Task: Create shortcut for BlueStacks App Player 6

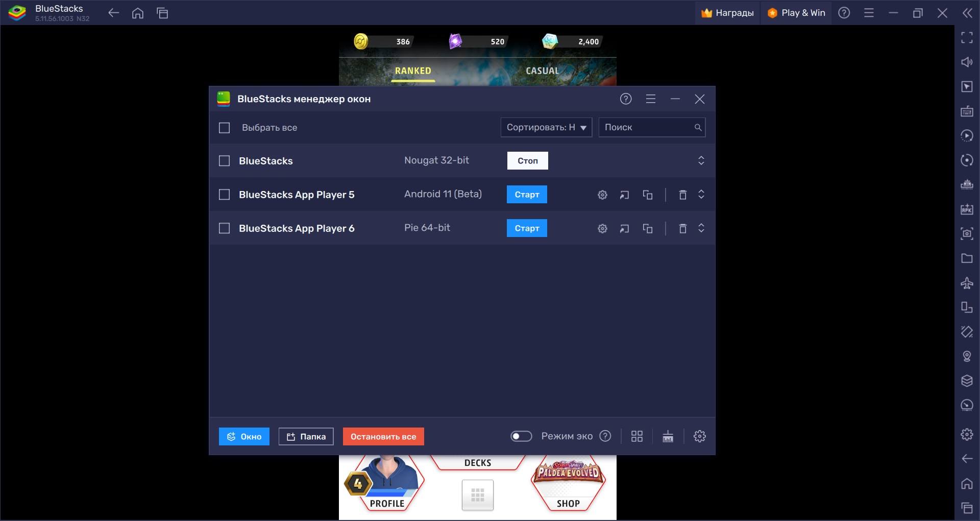Action: click(x=624, y=228)
